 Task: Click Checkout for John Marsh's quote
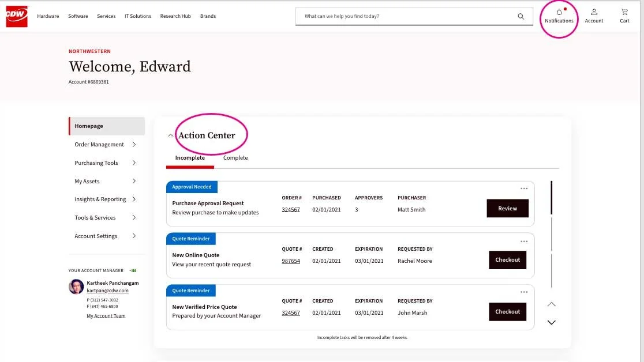pyautogui.click(x=508, y=312)
